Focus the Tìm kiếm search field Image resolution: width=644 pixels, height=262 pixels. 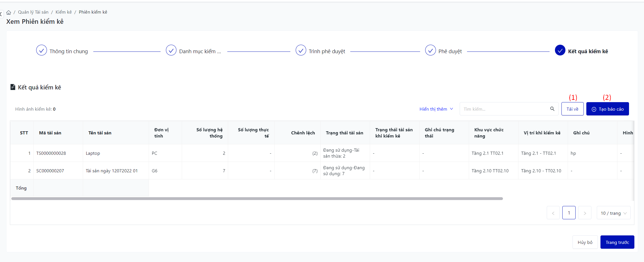coord(503,109)
